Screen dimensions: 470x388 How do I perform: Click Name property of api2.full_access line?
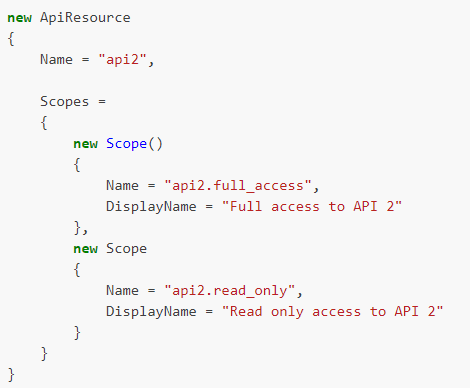(x=122, y=186)
